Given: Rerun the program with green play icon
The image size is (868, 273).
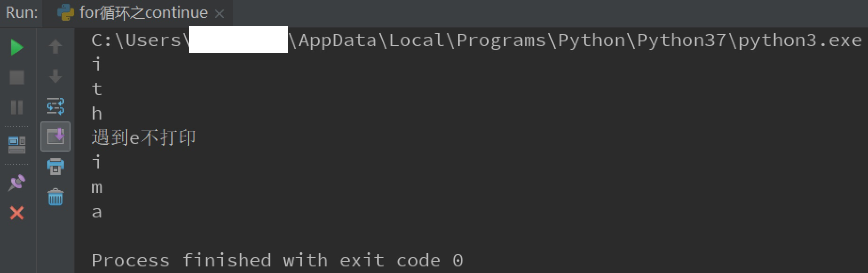Looking at the screenshot, I should 17,47.
